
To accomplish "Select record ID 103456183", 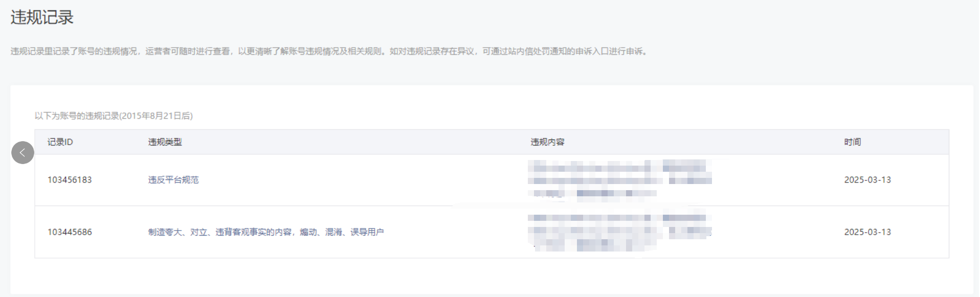I will pyautogui.click(x=70, y=180).
